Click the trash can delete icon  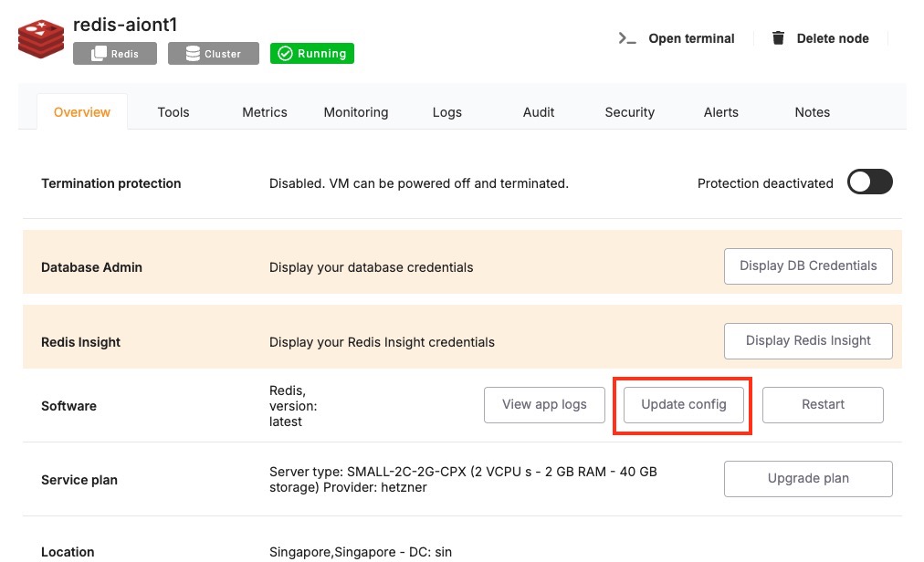[x=778, y=38]
